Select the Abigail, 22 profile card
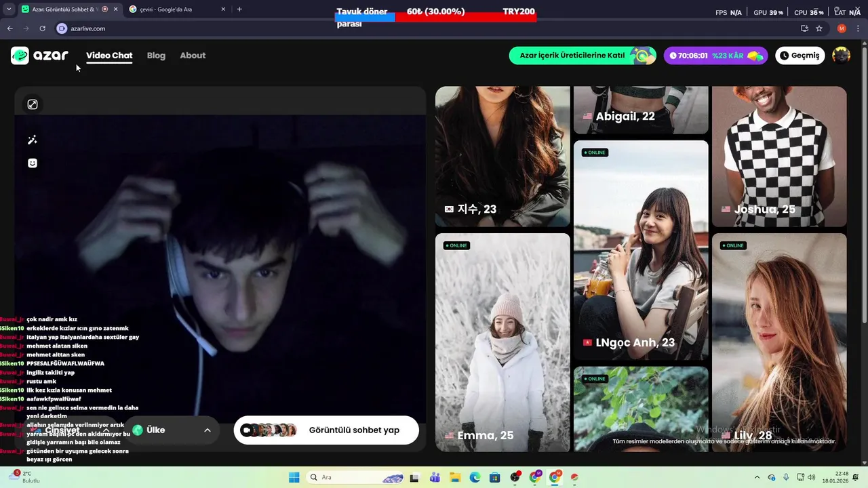Screen dimensions: 868x488 click(x=641, y=110)
